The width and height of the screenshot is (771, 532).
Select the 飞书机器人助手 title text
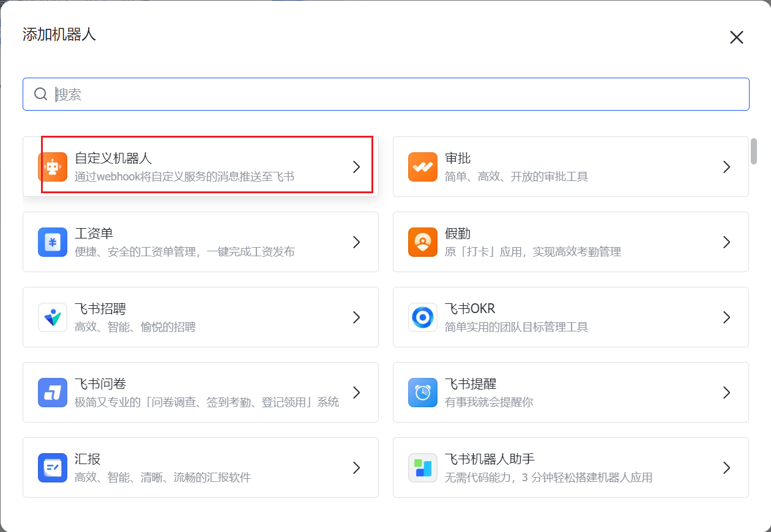[x=490, y=459]
